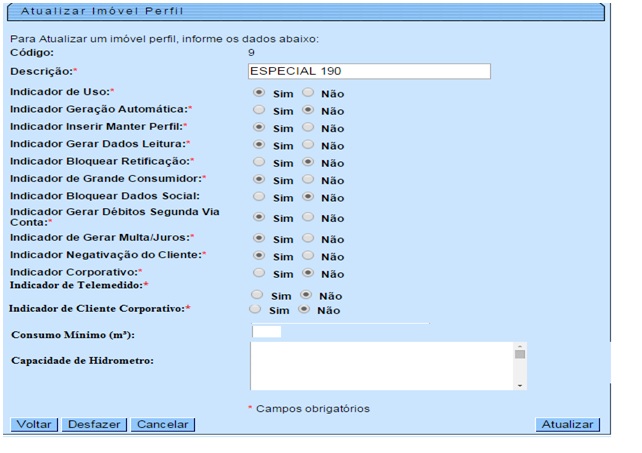Choose Sim for Indicador Corporativo
Screen dimensions: 642x453
tap(259, 272)
